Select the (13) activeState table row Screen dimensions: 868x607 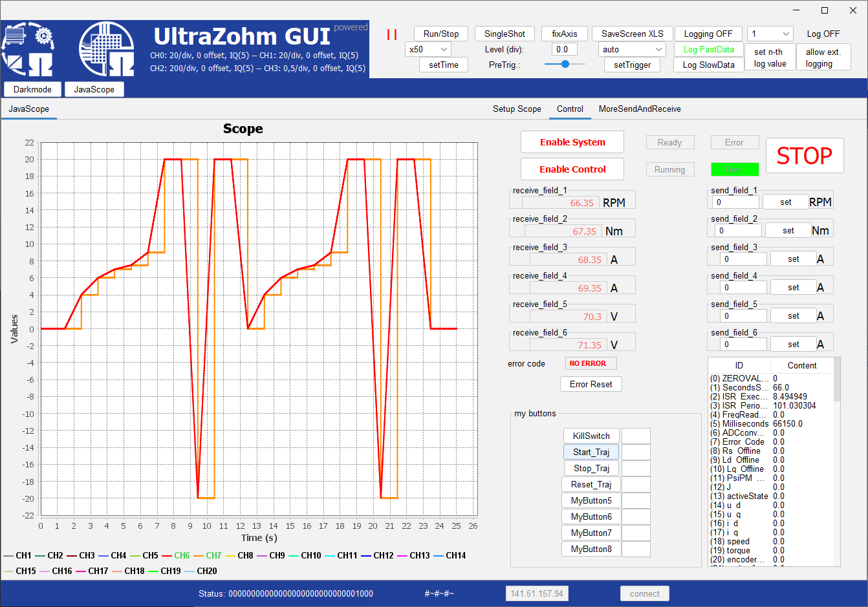click(x=771, y=496)
